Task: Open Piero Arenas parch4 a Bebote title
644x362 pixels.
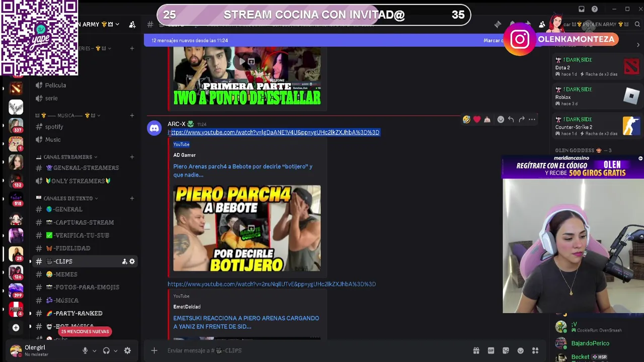Action: [x=243, y=170]
